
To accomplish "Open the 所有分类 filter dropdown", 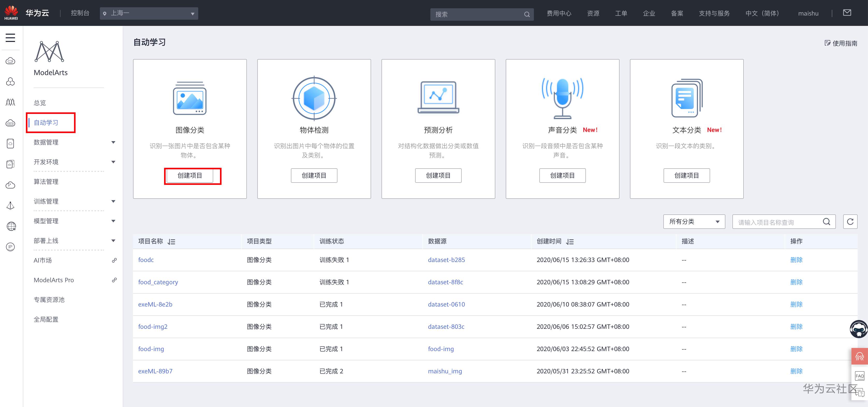I will pyautogui.click(x=694, y=222).
